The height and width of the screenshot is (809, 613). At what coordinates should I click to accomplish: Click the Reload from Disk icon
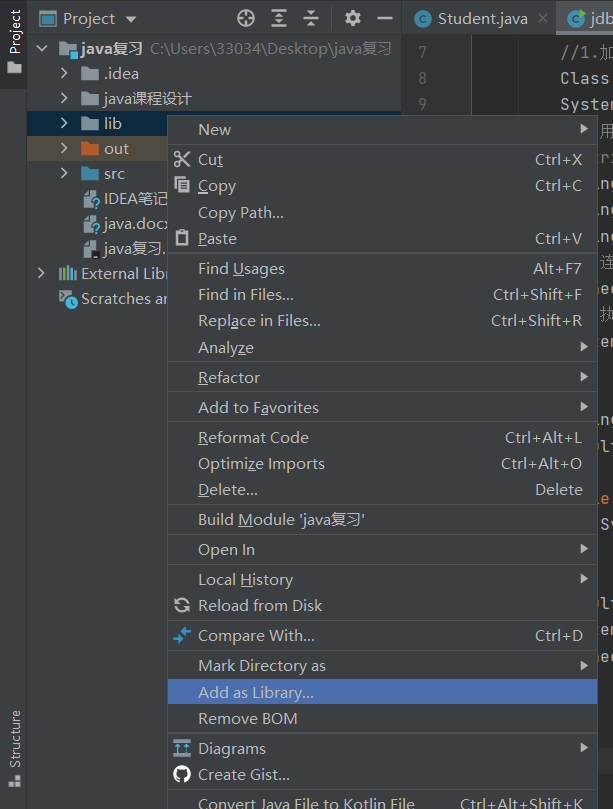[182, 605]
